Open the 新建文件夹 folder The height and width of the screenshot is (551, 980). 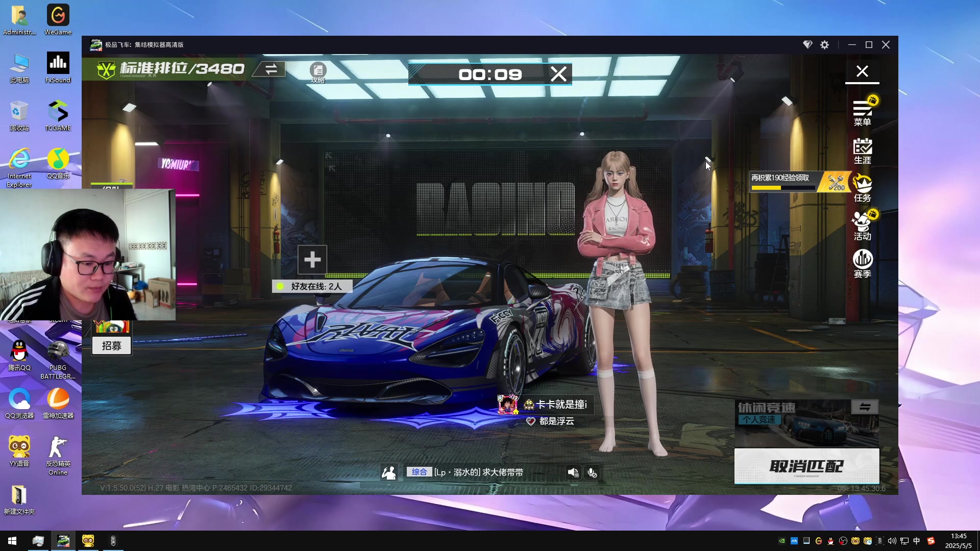coord(19,499)
